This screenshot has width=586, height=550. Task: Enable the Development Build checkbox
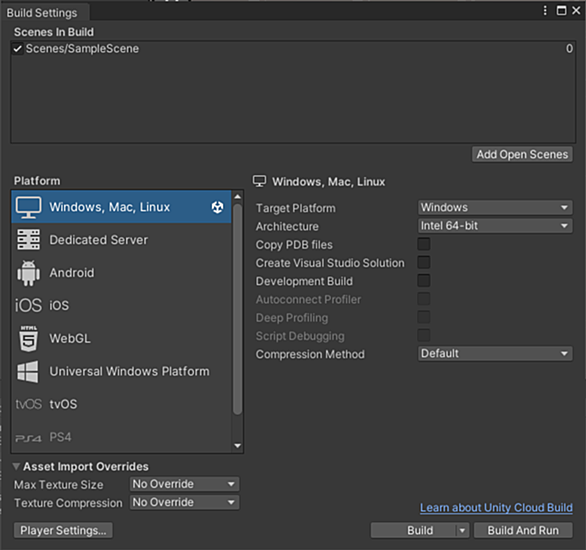(x=424, y=281)
